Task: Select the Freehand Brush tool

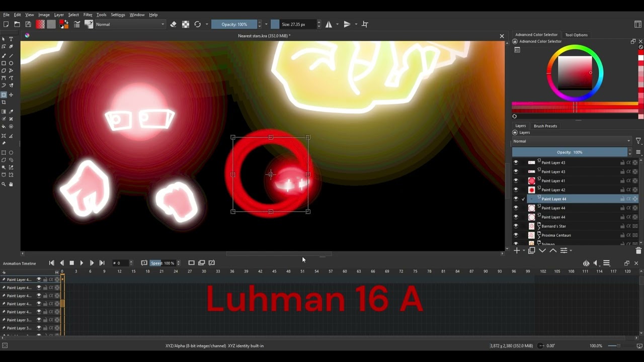Action: [x=4, y=56]
